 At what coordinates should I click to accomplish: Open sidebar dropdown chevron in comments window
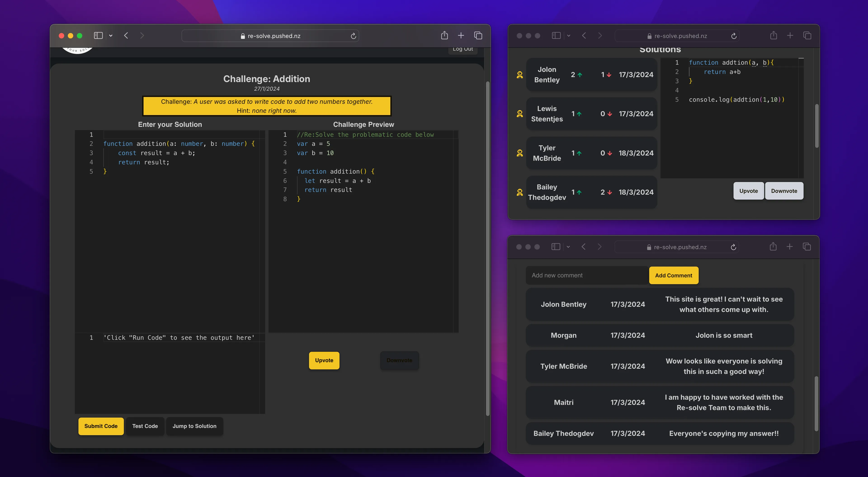click(568, 247)
